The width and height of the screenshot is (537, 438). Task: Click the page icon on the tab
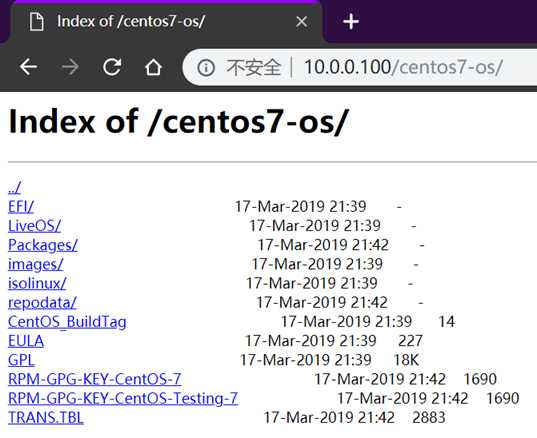37,22
